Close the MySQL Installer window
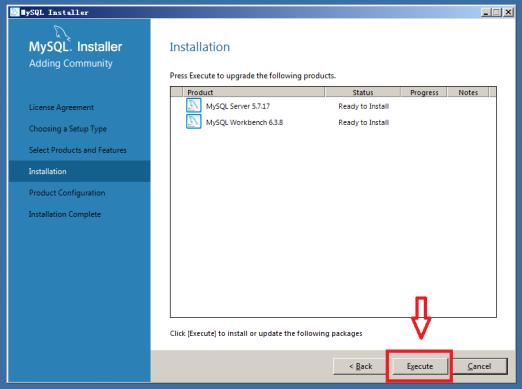The width and height of the screenshot is (522, 389). click(x=508, y=12)
